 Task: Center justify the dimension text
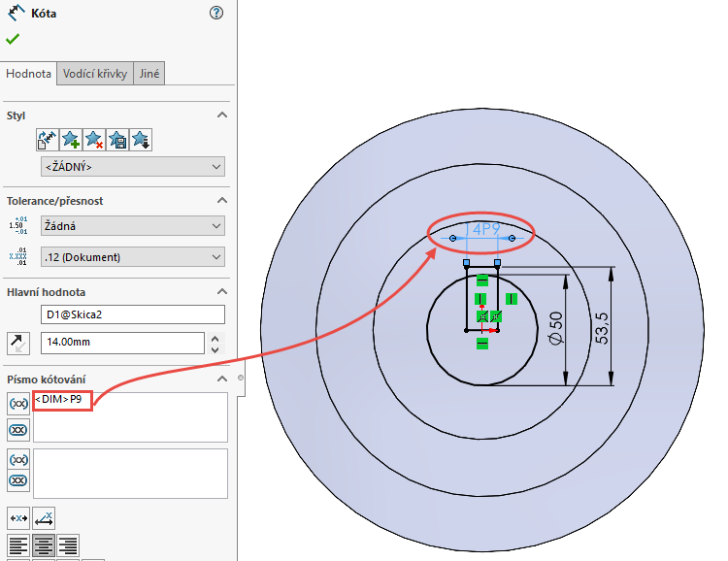pyautogui.click(x=43, y=545)
